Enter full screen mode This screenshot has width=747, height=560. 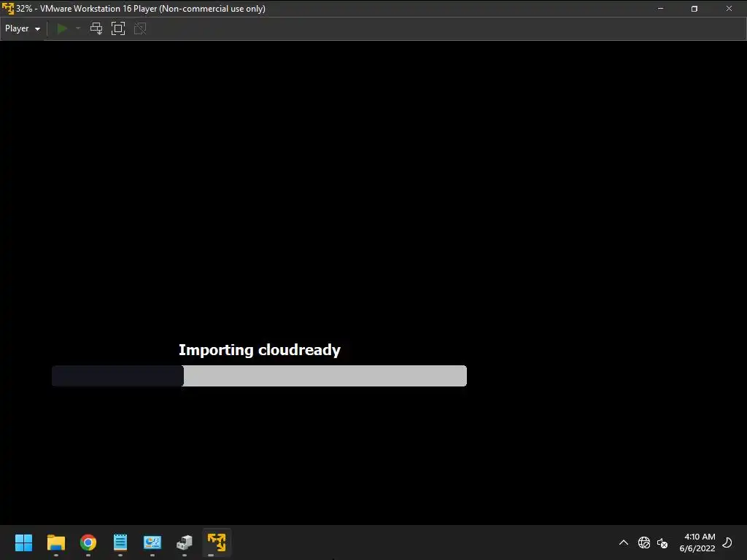click(x=118, y=28)
